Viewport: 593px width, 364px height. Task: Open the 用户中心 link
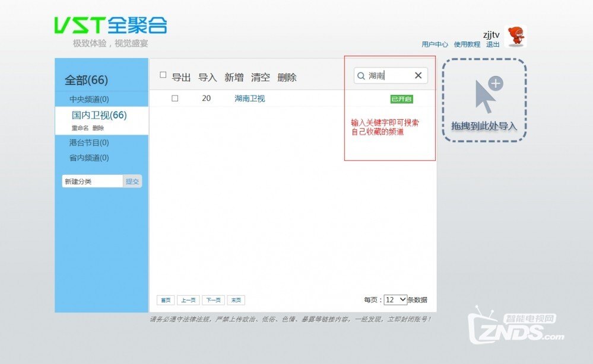435,44
